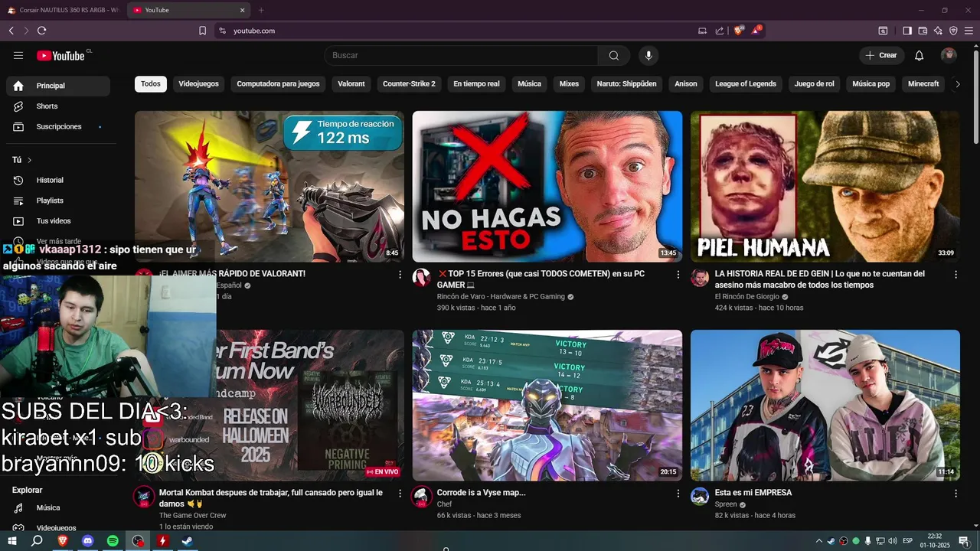
Task: Open the account avatar menu
Action: [949, 55]
